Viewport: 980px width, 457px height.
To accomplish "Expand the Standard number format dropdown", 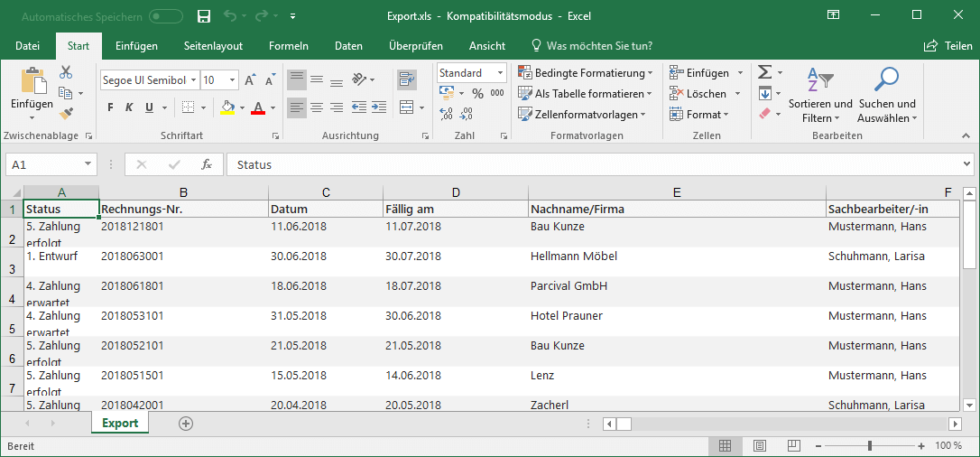I will pyautogui.click(x=500, y=73).
